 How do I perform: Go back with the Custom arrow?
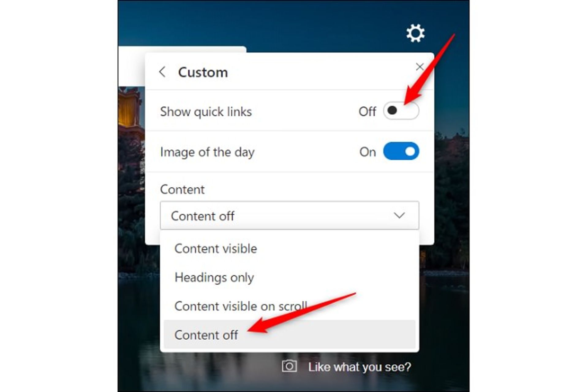coord(162,72)
